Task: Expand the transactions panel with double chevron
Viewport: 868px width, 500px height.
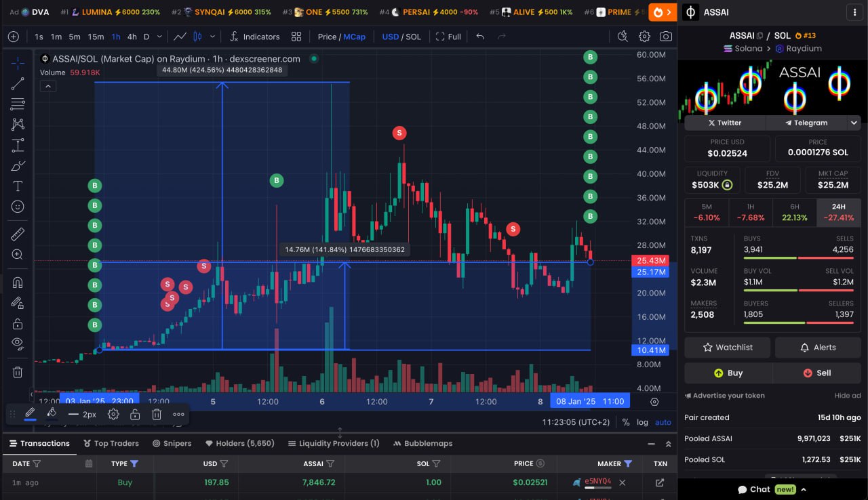Action: tap(668, 444)
